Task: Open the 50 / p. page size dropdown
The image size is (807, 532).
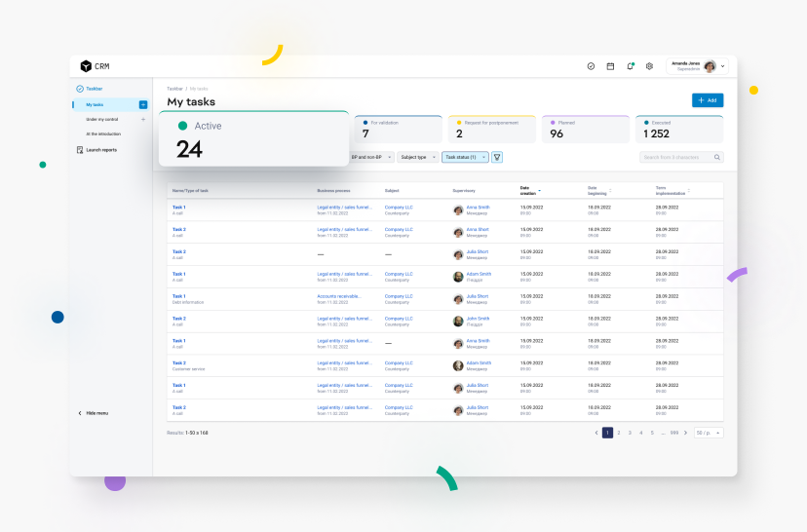Action: (709, 433)
